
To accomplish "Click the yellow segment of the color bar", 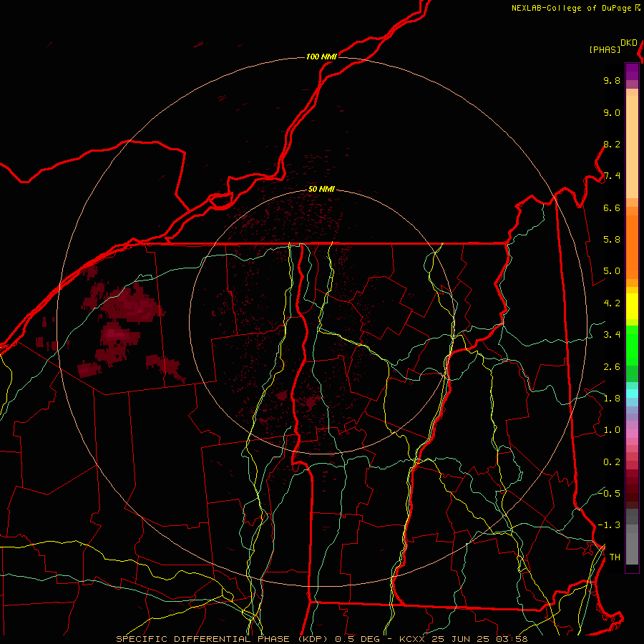I will tap(632, 306).
